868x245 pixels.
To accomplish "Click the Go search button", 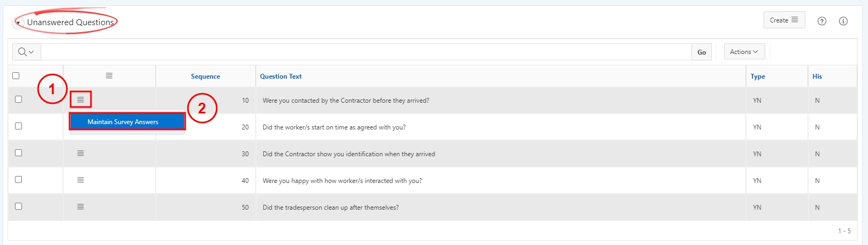I will click(702, 52).
